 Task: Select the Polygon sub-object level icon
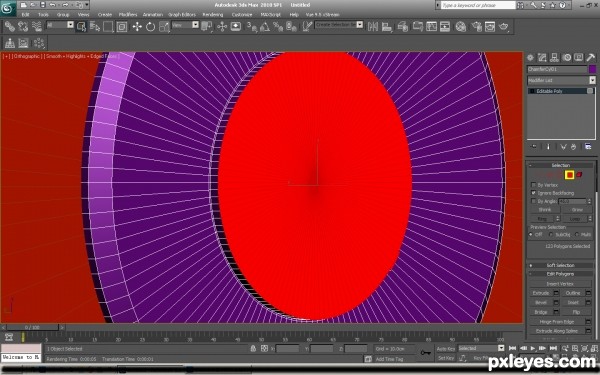569,175
